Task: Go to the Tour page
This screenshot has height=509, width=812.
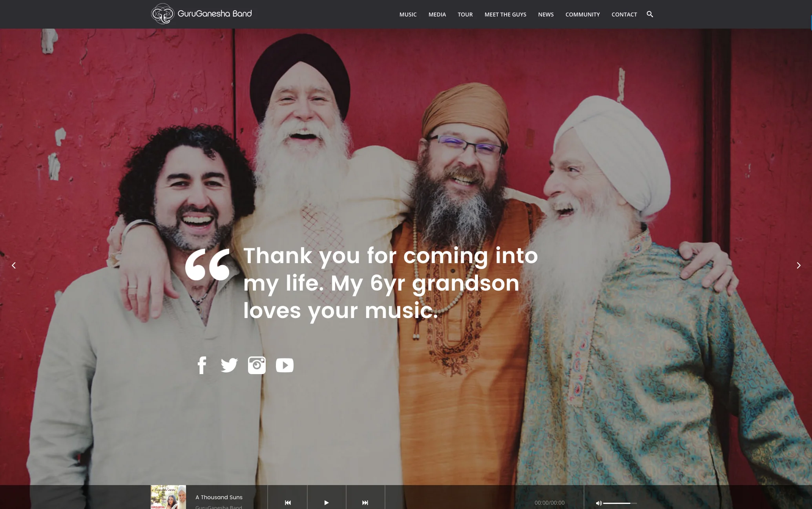Action: [465, 15]
